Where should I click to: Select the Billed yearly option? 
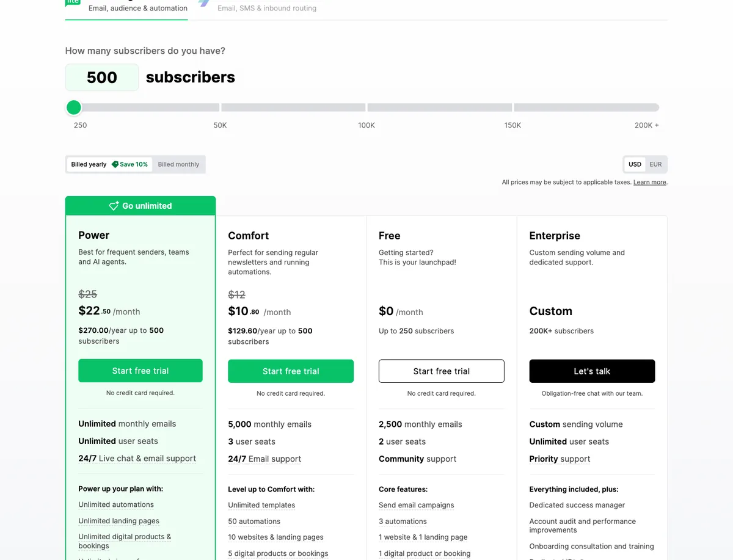click(109, 164)
